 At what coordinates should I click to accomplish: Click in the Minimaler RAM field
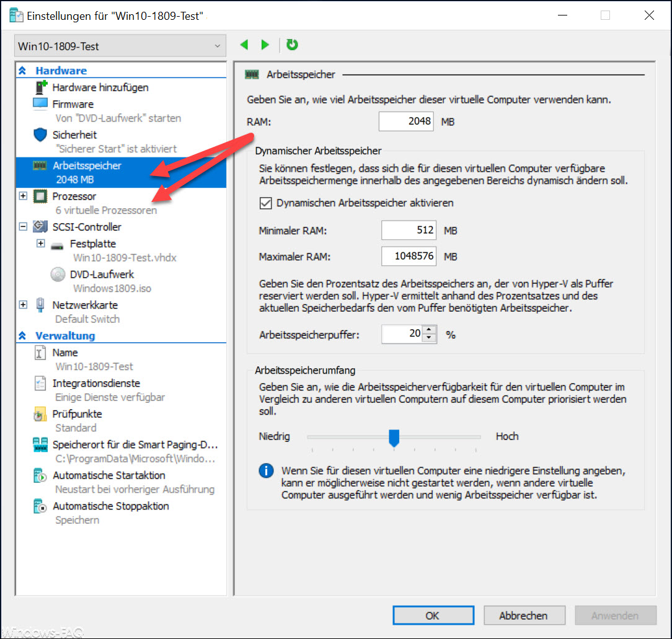click(x=409, y=230)
